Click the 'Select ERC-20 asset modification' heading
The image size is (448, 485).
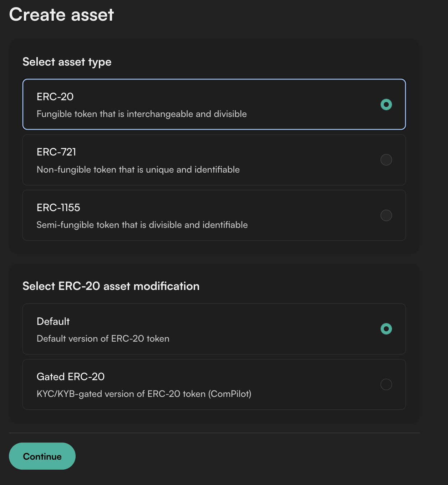pos(111,286)
